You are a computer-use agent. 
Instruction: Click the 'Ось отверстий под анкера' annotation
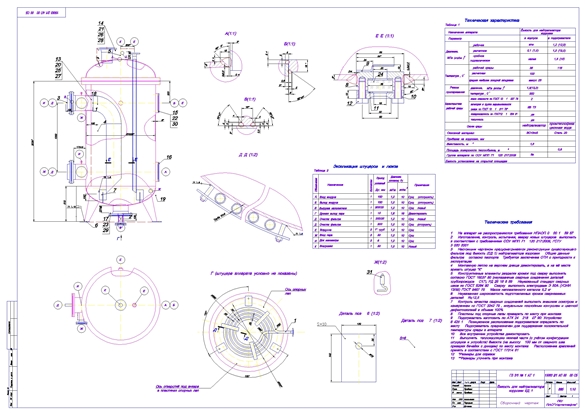(x=177, y=389)
